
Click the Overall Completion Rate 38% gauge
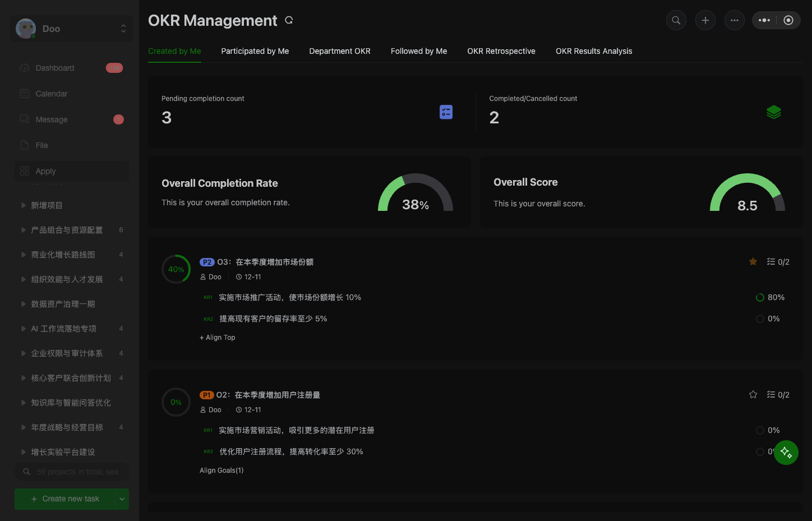tap(416, 193)
